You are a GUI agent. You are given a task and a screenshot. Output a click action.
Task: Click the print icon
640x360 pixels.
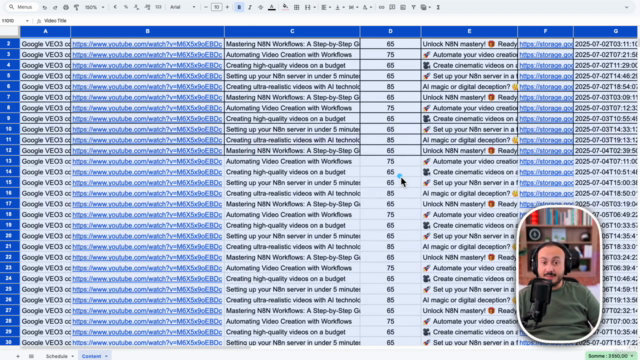coord(66,7)
